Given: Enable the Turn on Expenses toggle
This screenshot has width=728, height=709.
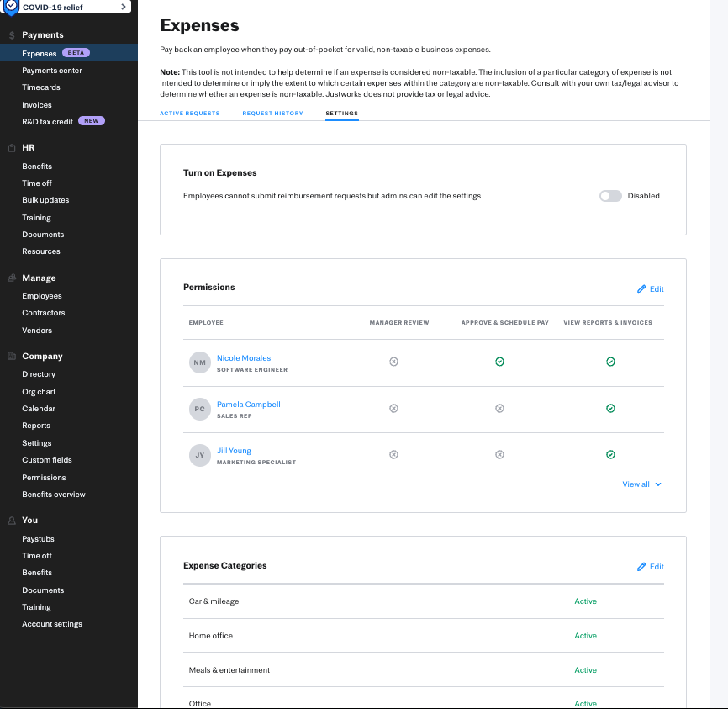Looking at the screenshot, I should pyautogui.click(x=610, y=196).
